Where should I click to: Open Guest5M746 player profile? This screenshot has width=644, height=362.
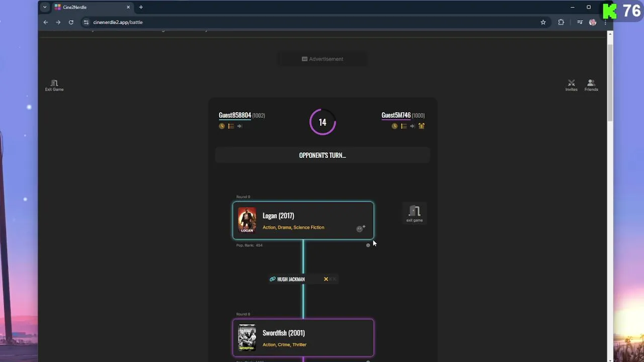coord(396,115)
